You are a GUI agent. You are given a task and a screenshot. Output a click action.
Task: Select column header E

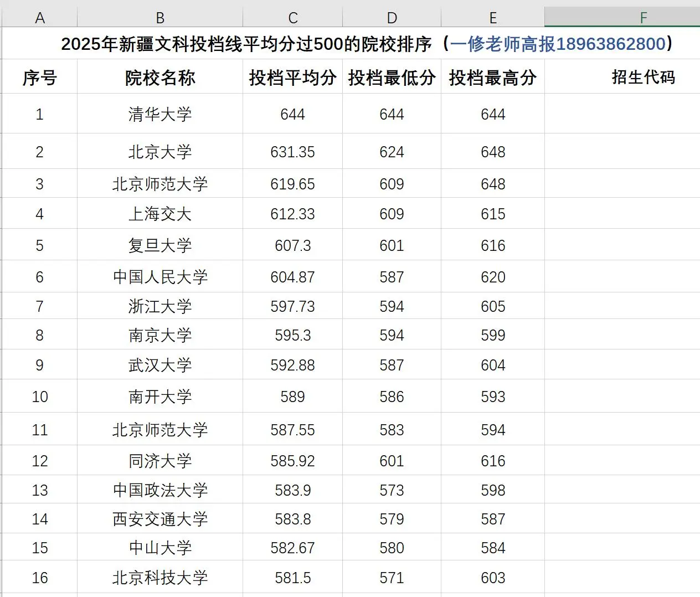[x=492, y=17]
